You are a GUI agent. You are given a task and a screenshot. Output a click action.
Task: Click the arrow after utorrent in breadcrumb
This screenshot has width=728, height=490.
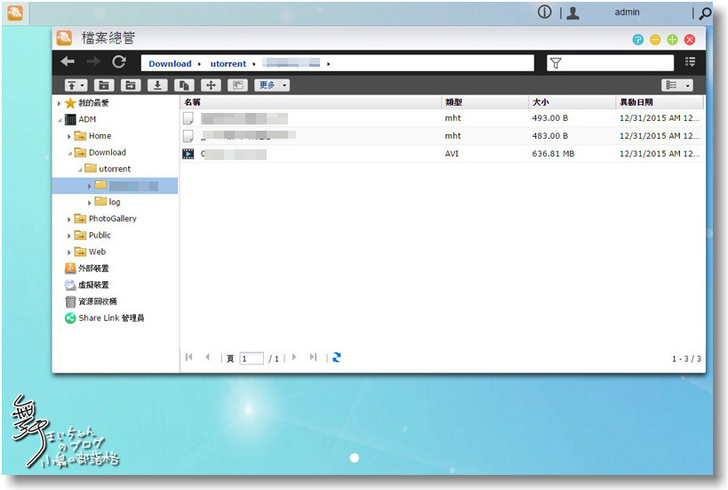click(x=254, y=64)
